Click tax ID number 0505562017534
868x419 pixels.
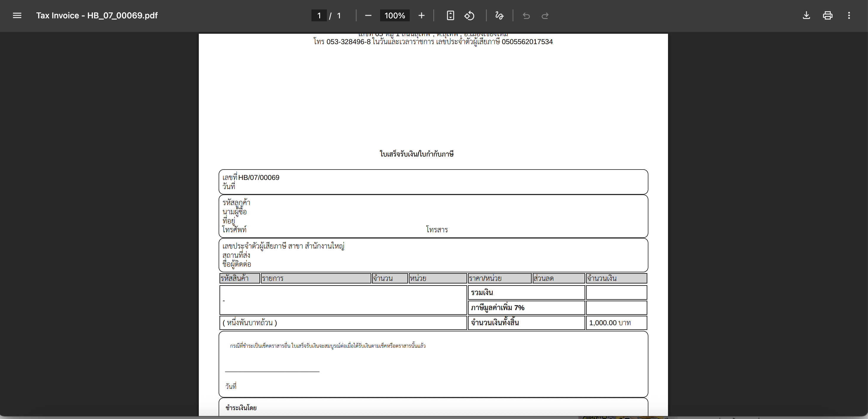click(x=527, y=42)
